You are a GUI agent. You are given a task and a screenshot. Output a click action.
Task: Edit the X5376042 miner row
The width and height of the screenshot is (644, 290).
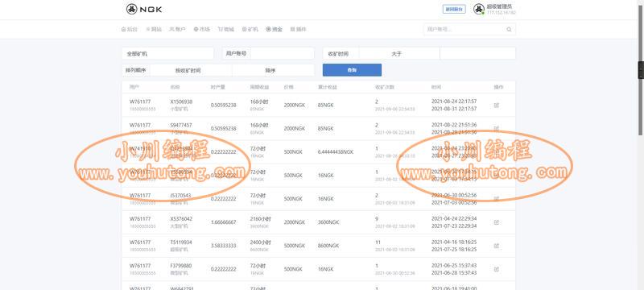tap(496, 222)
